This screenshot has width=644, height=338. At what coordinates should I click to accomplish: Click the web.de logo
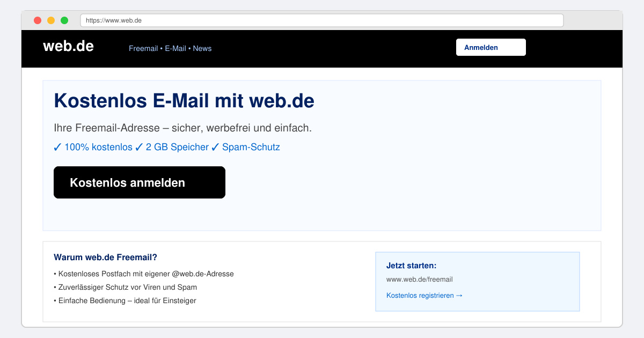coord(68,46)
